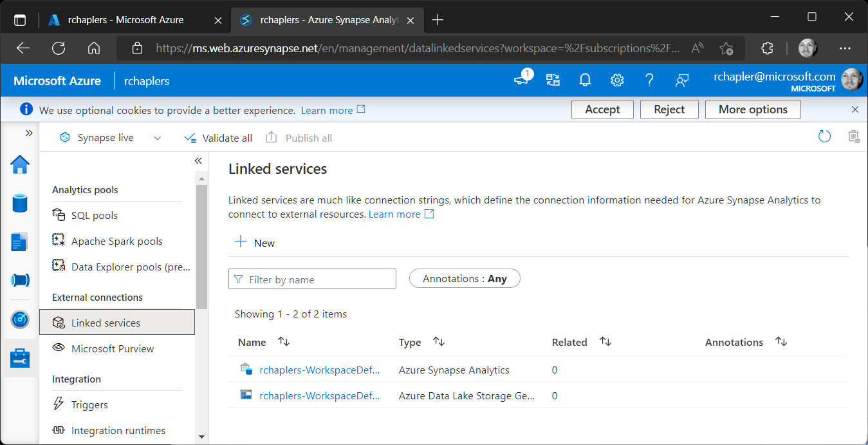Viewport: 868px width, 445px height.
Task: Accept the optional cookies
Action: click(602, 109)
